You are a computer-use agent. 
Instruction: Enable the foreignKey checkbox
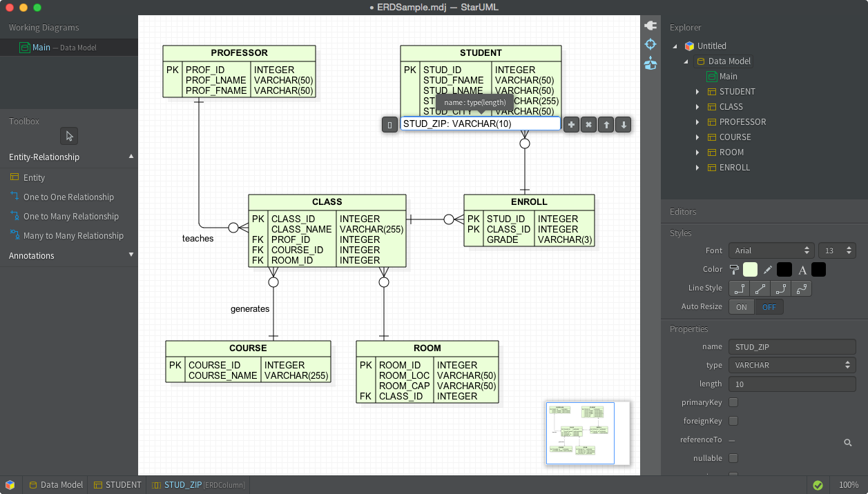(733, 421)
